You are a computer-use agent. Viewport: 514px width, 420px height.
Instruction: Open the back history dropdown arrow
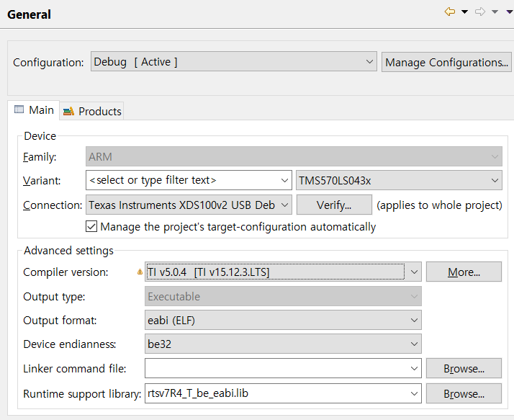pos(464,12)
